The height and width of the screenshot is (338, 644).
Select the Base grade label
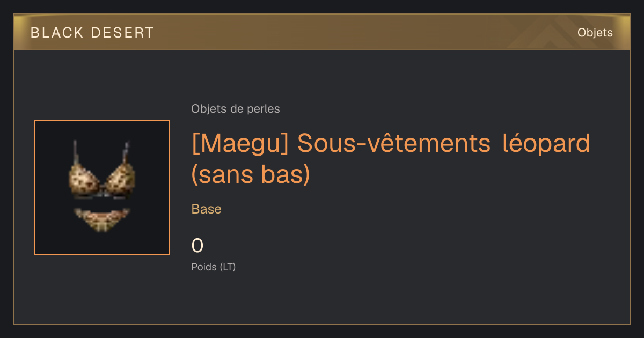coord(207,209)
